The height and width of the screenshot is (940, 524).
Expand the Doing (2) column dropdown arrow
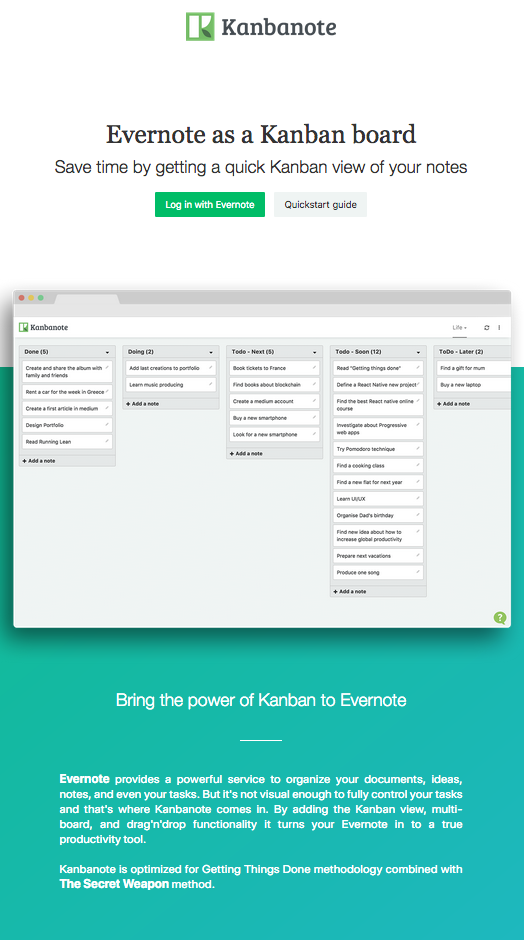pyautogui.click(x=211, y=352)
